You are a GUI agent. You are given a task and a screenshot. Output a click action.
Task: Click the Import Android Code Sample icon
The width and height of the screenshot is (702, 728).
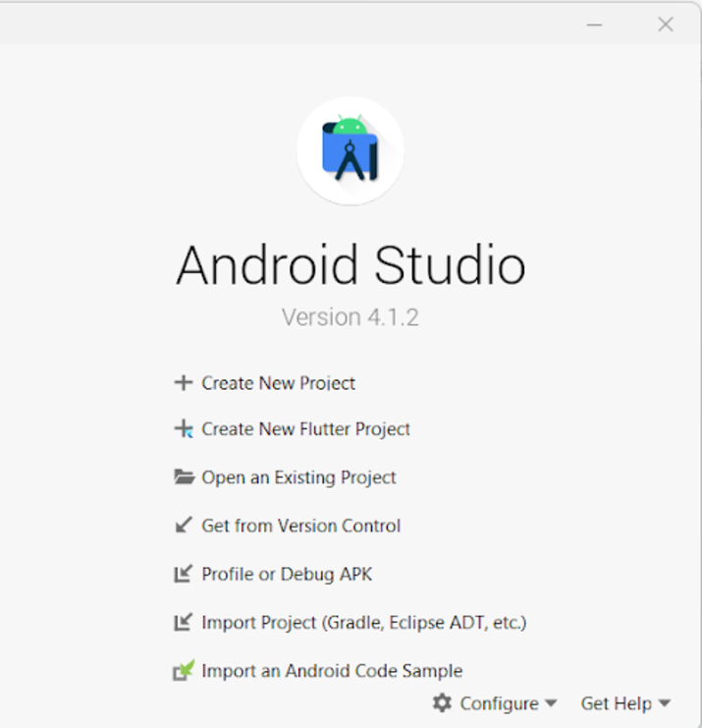184,670
